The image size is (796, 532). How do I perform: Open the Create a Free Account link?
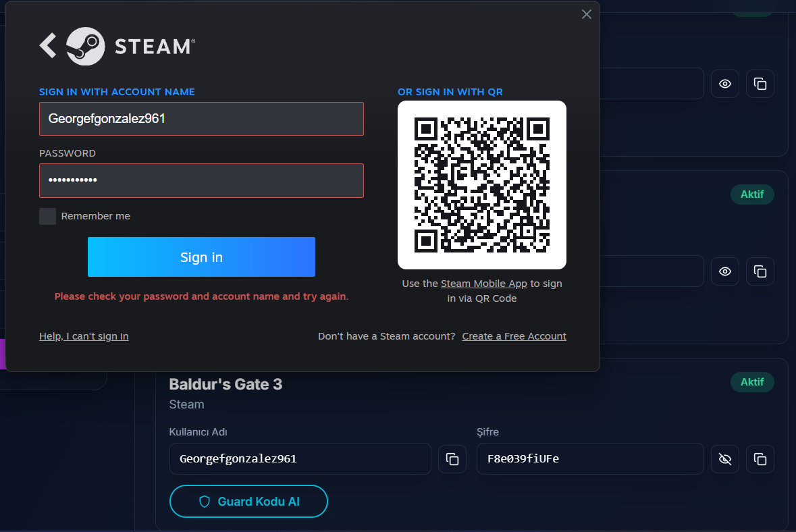[514, 336]
